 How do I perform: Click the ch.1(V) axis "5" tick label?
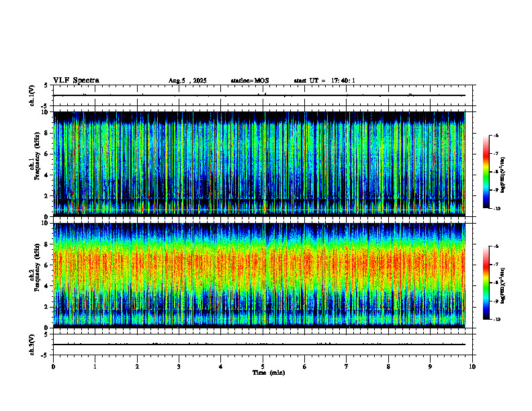(46, 85)
